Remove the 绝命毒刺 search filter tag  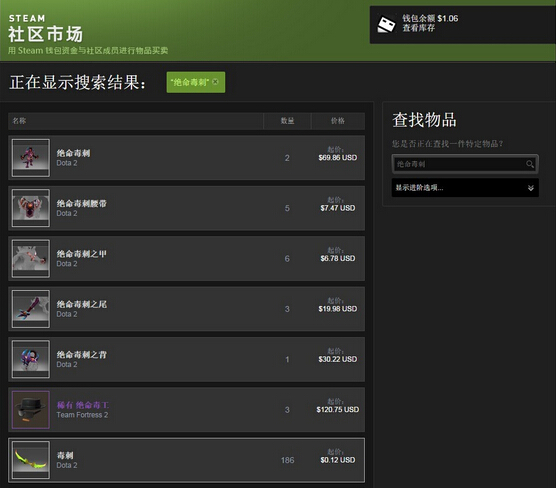tap(215, 82)
